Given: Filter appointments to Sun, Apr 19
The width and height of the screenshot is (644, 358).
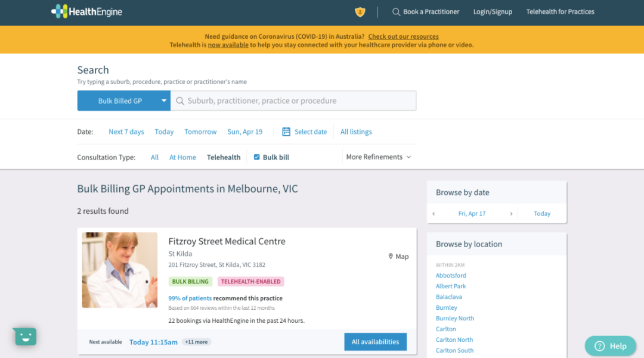Looking at the screenshot, I should pos(245,132).
